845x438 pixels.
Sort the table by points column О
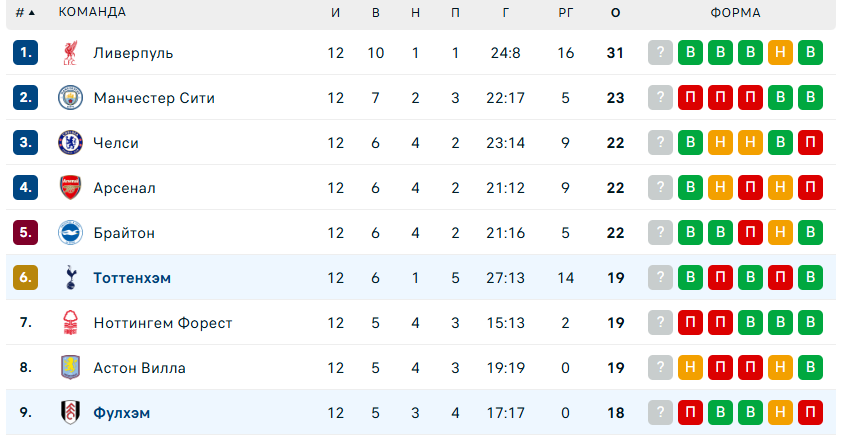click(615, 13)
